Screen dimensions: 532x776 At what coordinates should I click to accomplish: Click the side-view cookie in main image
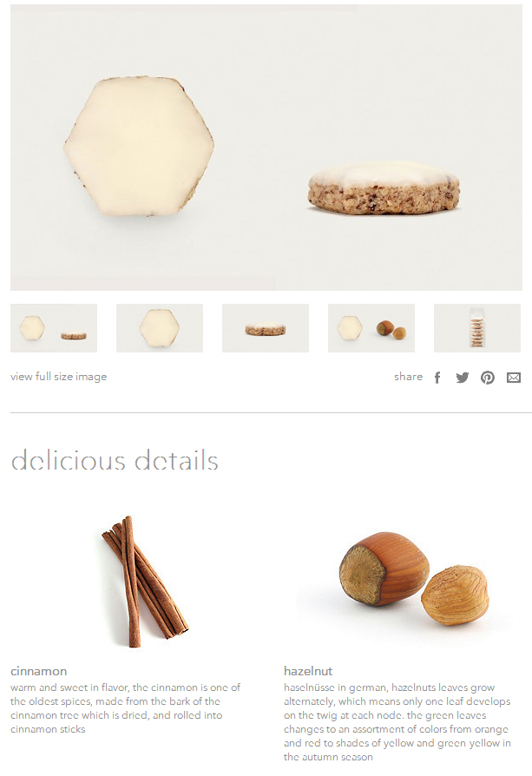click(x=384, y=187)
